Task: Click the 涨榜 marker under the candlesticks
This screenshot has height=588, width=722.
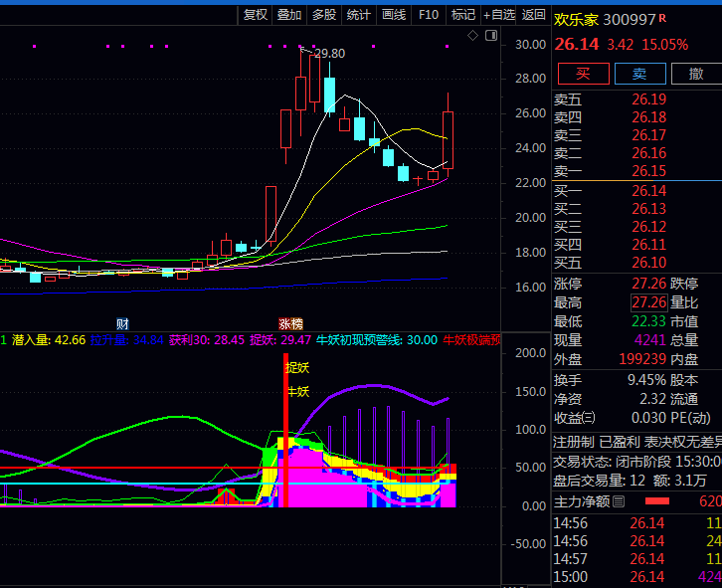Action: 290,323
